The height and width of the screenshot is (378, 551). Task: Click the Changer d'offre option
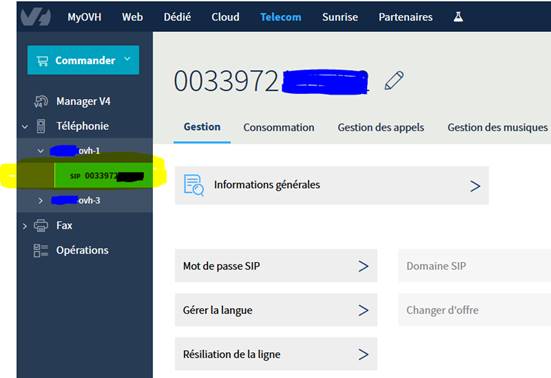click(474, 310)
